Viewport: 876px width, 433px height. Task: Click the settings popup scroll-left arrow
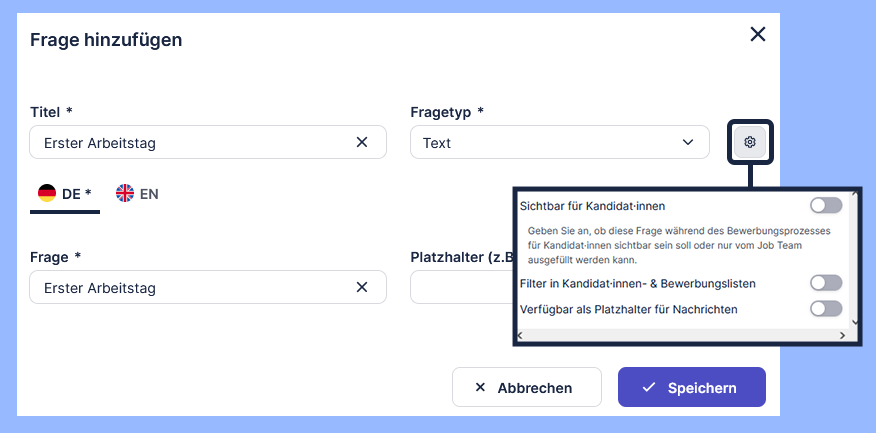[x=521, y=335]
